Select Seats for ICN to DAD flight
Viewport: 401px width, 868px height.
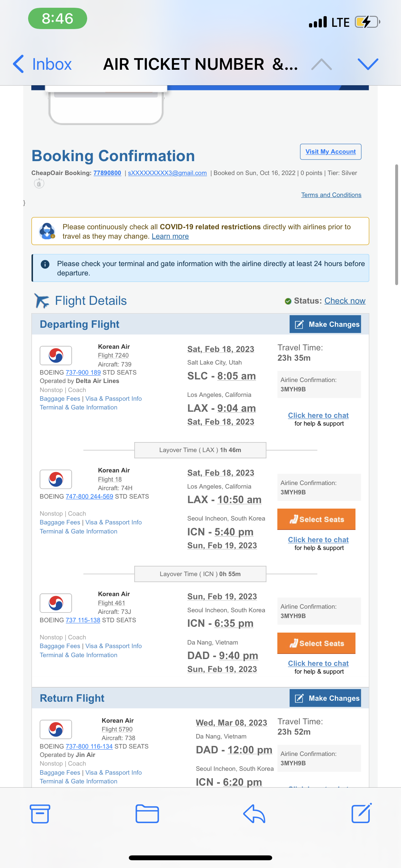click(316, 643)
